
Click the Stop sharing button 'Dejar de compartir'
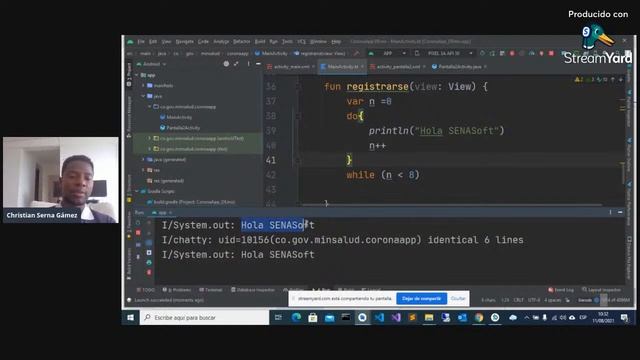pyautogui.click(x=421, y=298)
